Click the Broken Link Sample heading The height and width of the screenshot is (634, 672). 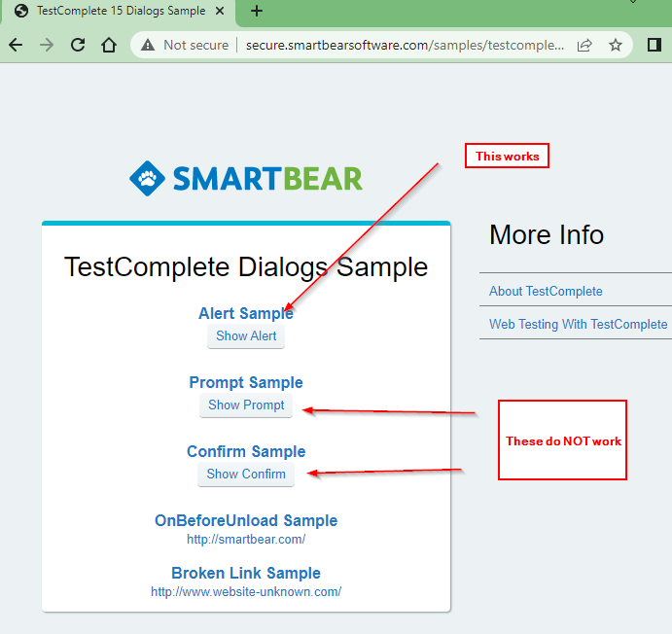[246, 573]
